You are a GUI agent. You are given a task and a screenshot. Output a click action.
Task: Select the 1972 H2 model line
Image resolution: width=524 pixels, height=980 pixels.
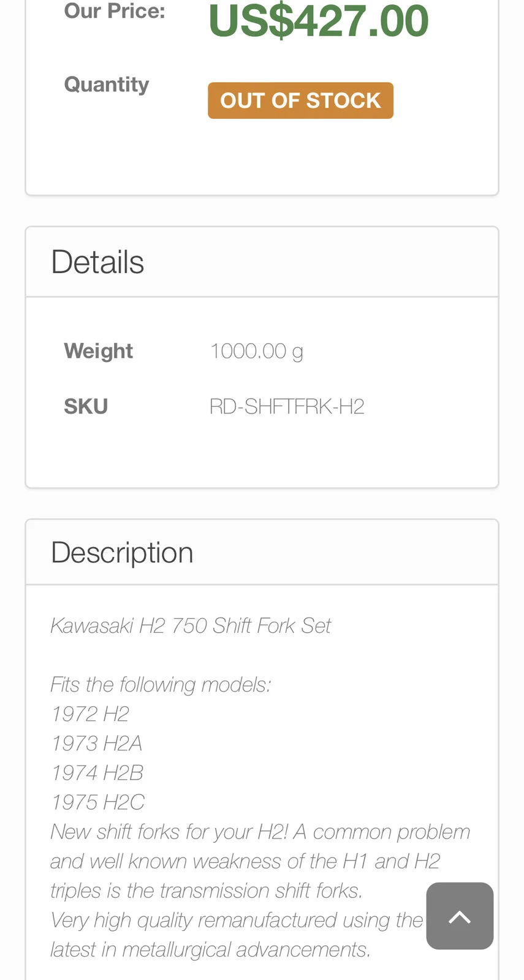coord(90,714)
